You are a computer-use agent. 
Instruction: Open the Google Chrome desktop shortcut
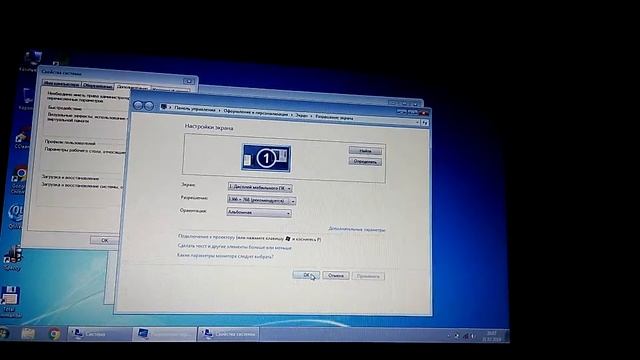19,180
